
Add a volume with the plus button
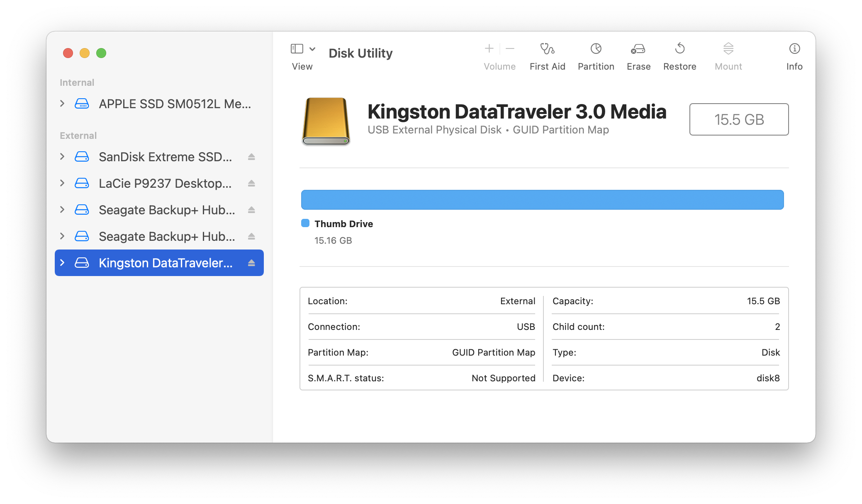[x=489, y=48]
